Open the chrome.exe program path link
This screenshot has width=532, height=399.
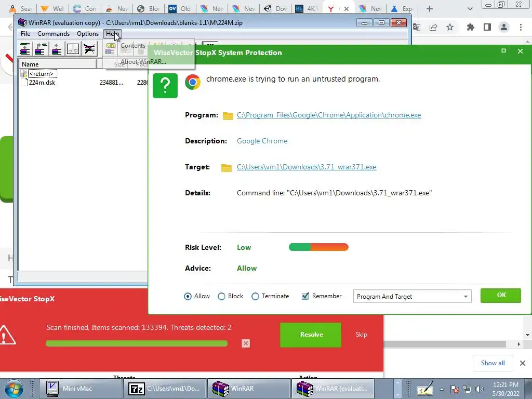(329, 115)
